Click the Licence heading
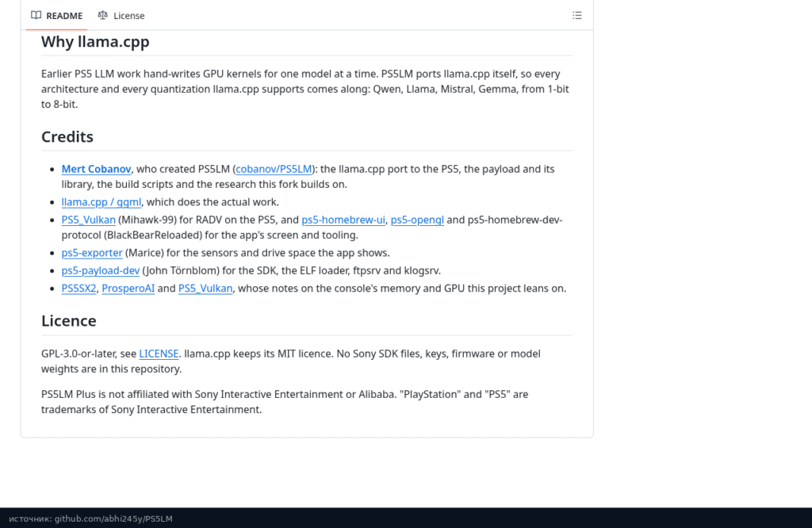 point(69,321)
